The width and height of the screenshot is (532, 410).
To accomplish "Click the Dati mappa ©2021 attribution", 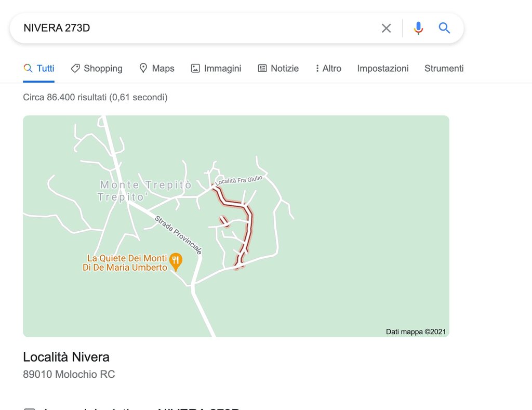I will [x=416, y=332].
